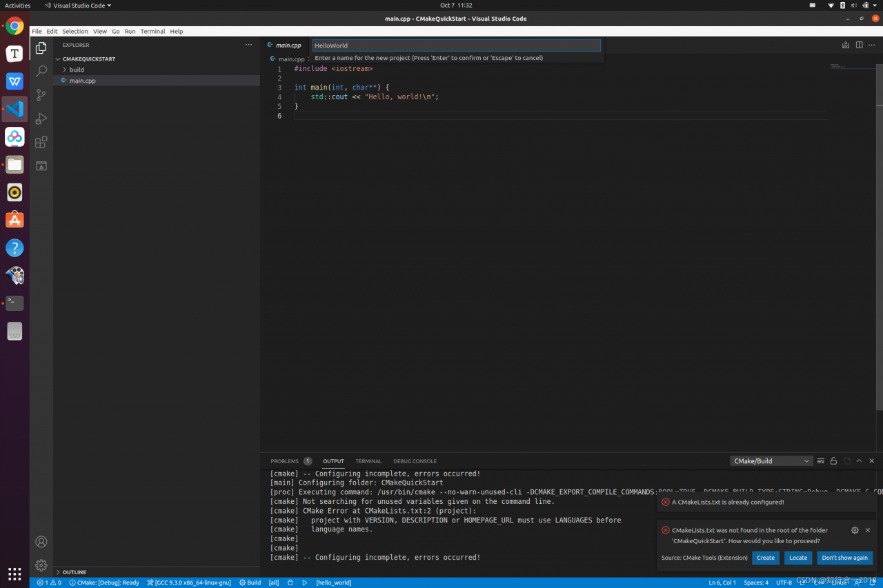Open the Files app from dock
883x588 pixels.
point(14,165)
